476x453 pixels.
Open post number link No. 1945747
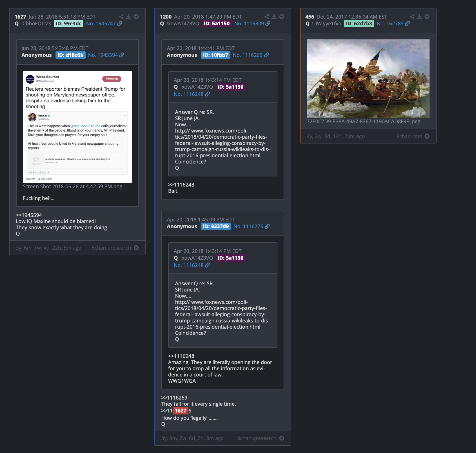(101, 23)
